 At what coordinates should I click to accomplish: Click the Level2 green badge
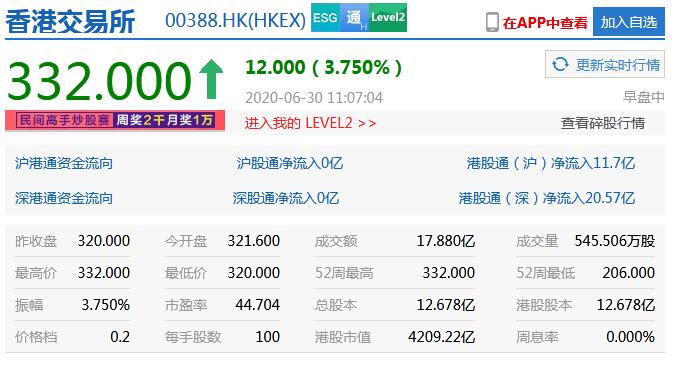(x=388, y=18)
